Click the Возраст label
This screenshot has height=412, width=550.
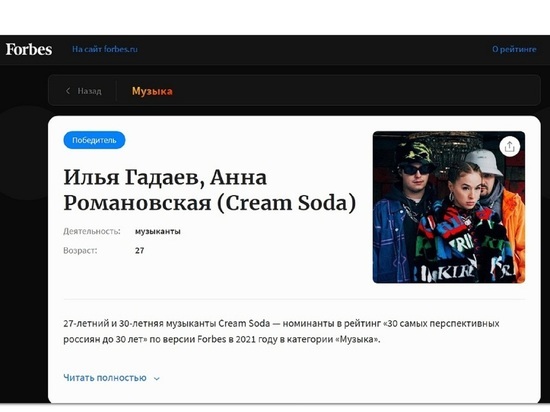coord(80,251)
